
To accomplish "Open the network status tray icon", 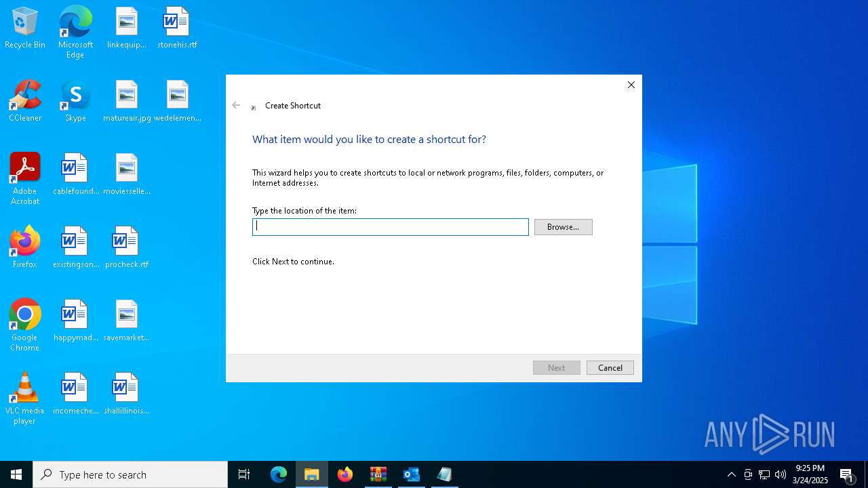I will click(x=764, y=474).
